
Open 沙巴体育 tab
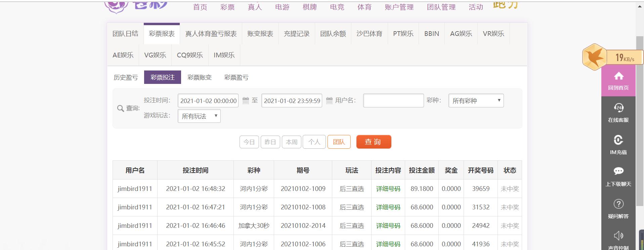tap(369, 34)
